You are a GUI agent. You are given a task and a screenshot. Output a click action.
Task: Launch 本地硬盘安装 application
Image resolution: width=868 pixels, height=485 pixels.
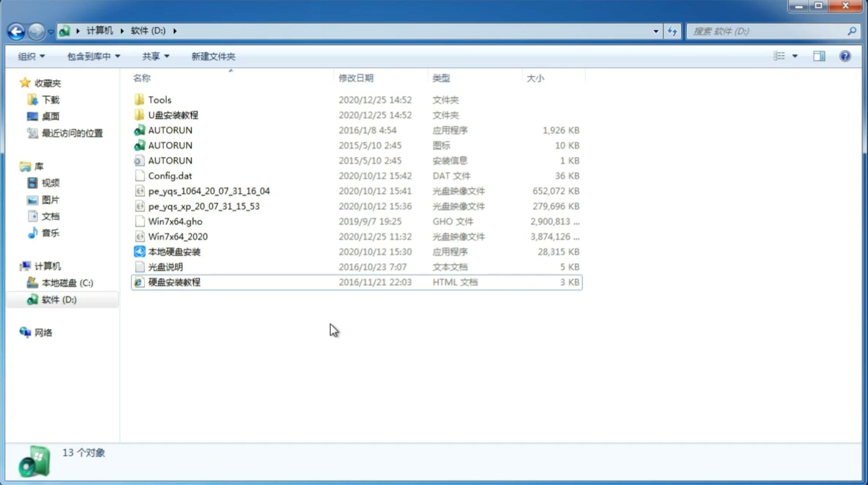tap(174, 251)
